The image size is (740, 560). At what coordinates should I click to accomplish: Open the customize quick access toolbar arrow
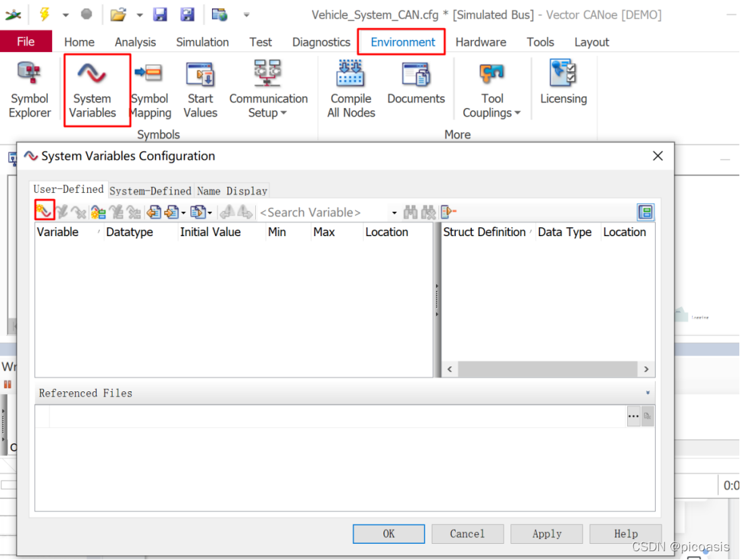[x=246, y=15]
